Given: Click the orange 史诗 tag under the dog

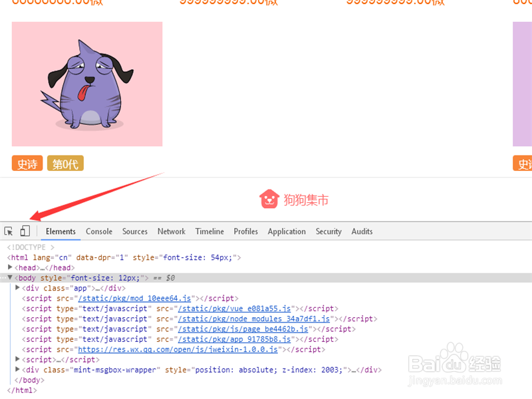Looking at the screenshot, I should pyautogui.click(x=27, y=164).
